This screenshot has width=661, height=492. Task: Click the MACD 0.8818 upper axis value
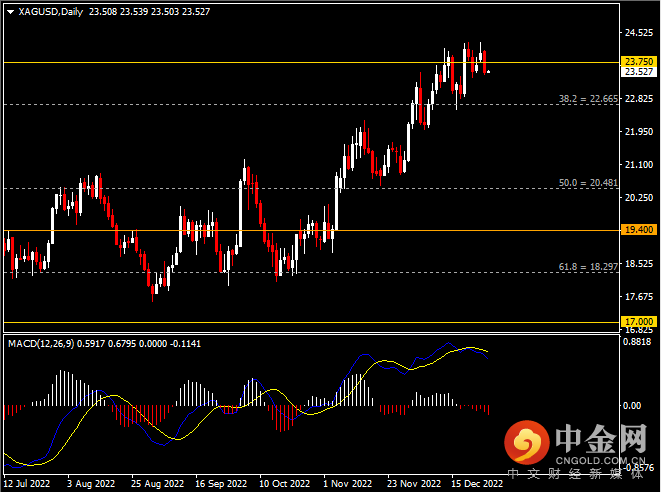[x=638, y=343]
